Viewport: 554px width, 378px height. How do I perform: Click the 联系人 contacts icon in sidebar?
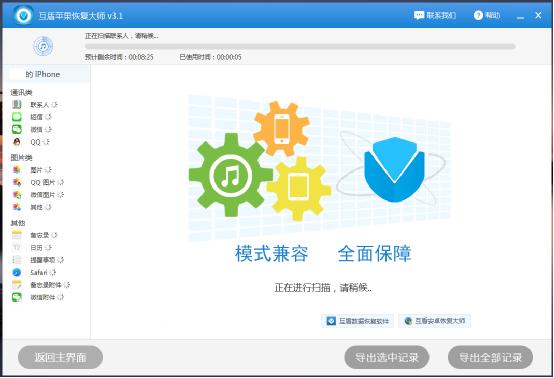point(17,105)
